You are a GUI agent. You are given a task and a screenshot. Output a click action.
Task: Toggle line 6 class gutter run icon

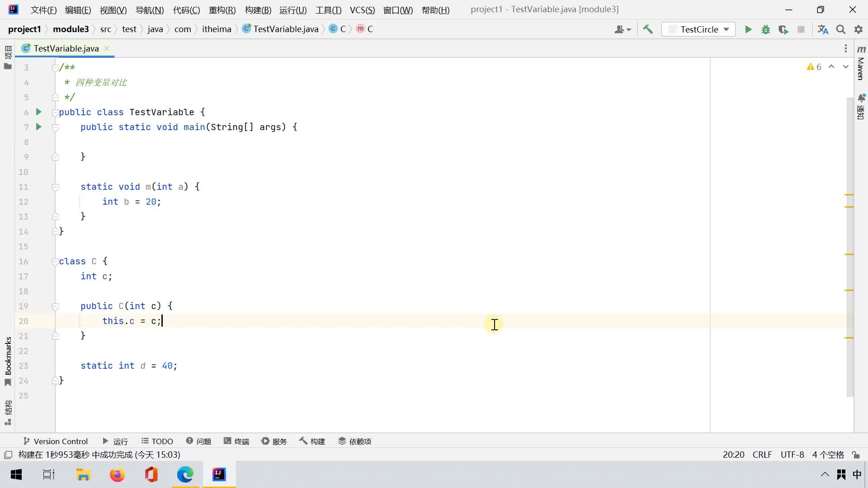[x=38, y=112]
